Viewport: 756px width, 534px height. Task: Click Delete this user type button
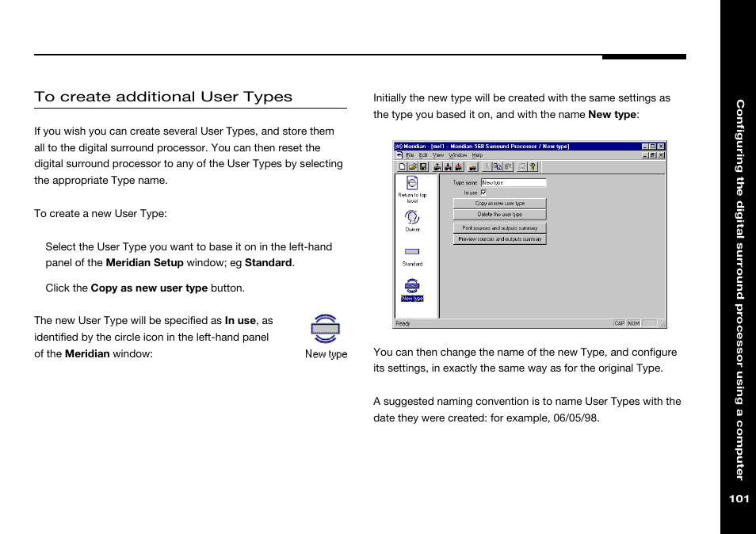500,215
